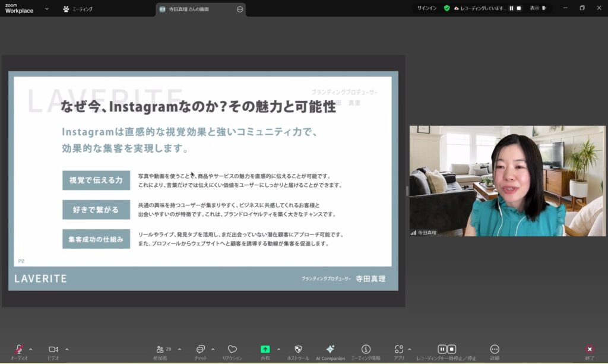Click 寺田真理 video thumbnail
The height and width of the screenshot is (364, 608).
[507, 181]
